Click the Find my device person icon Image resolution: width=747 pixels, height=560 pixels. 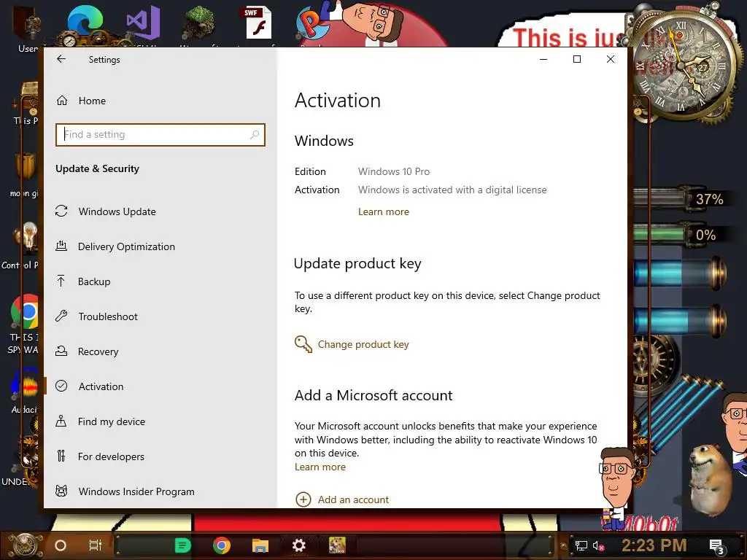[x=61, y=421]
